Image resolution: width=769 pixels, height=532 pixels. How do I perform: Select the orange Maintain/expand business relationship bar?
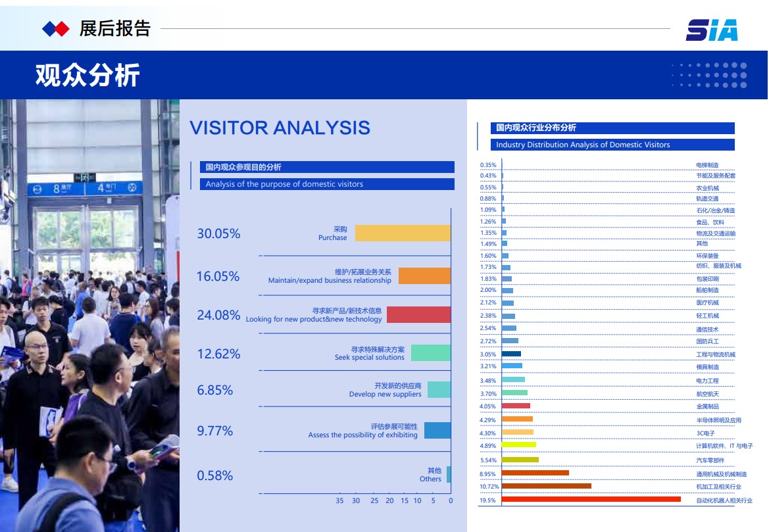point(424,276)
